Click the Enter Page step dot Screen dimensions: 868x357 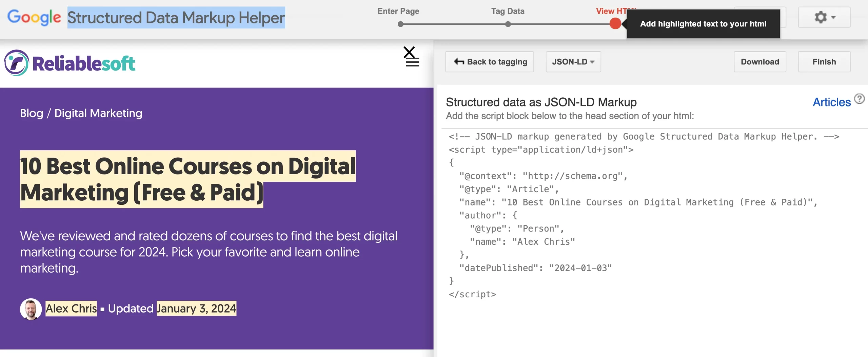pyautogui.click(x=400, y=24)
